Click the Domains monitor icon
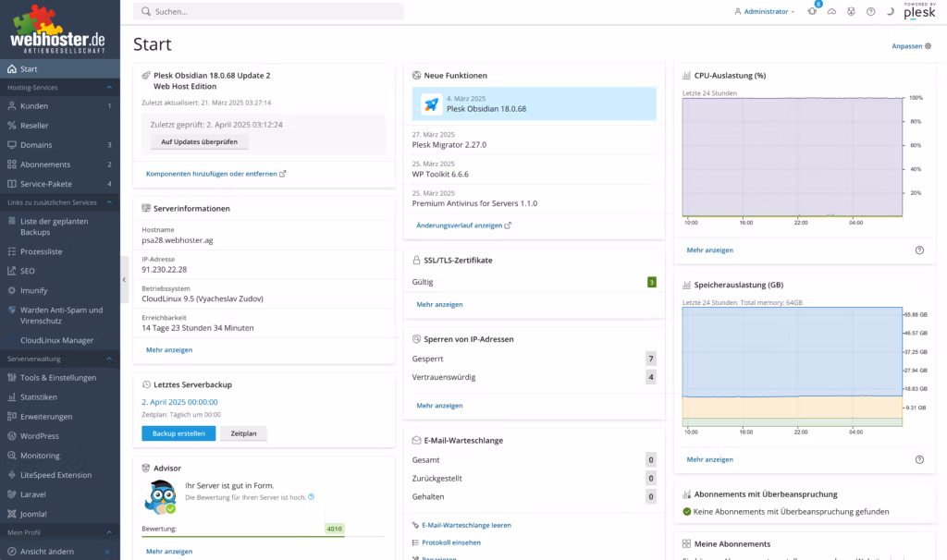947x560 pixels. pyautogui.click(x=11, y=145)
